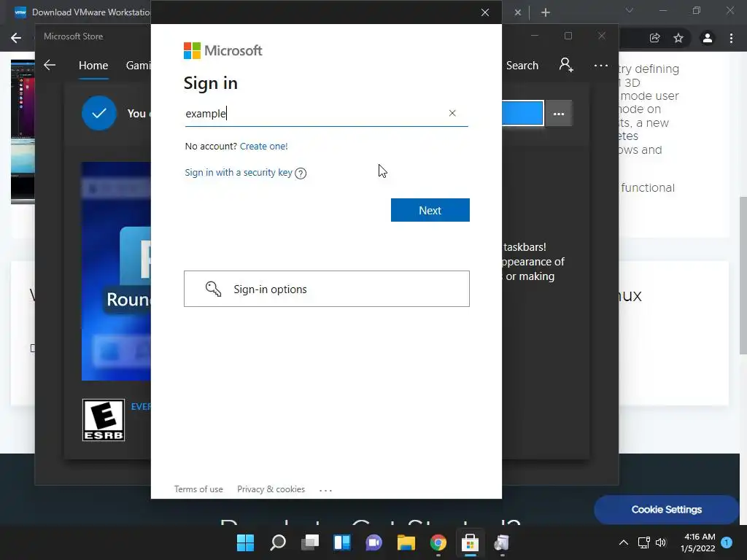Click the ellipsis button beside blue button

tap(559, 114)
